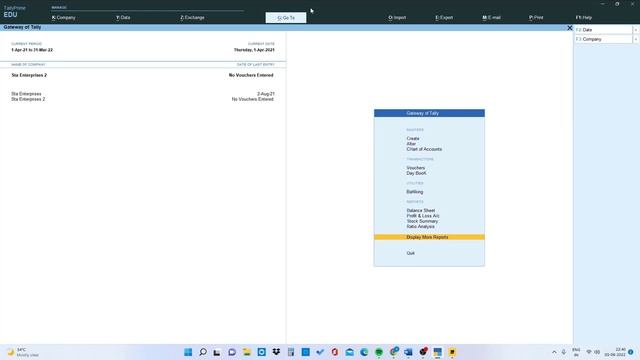The image size is (640, 360).
Task: Open the P: Print menu
Action: click(x=536, y=18)
